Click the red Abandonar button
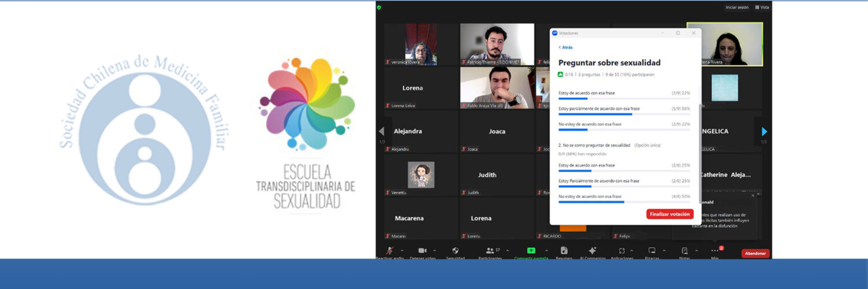 point(755,253)
